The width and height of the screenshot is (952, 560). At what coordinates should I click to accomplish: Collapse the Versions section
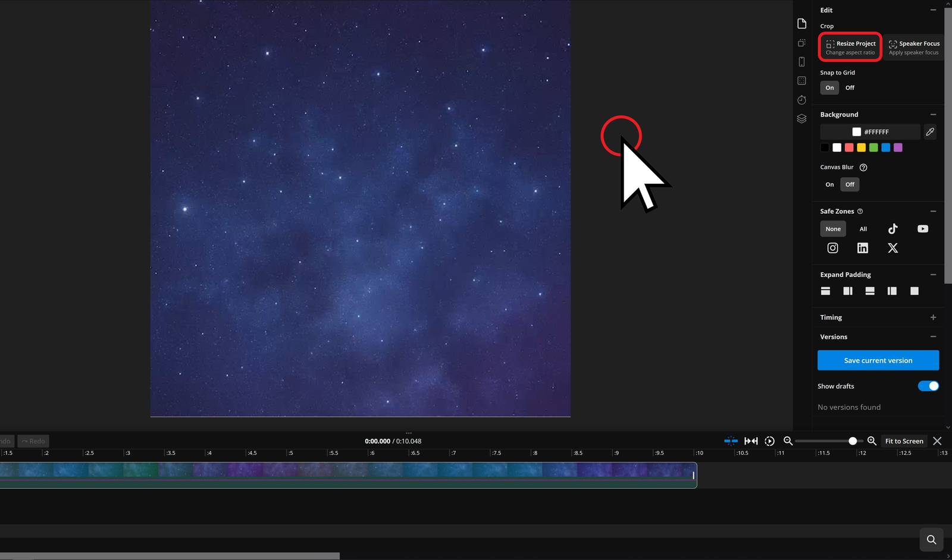[932, 336]
